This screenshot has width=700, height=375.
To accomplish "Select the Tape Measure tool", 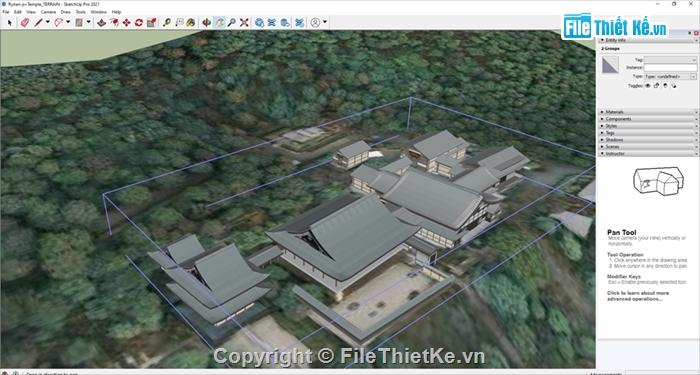I will pos(167,22).
